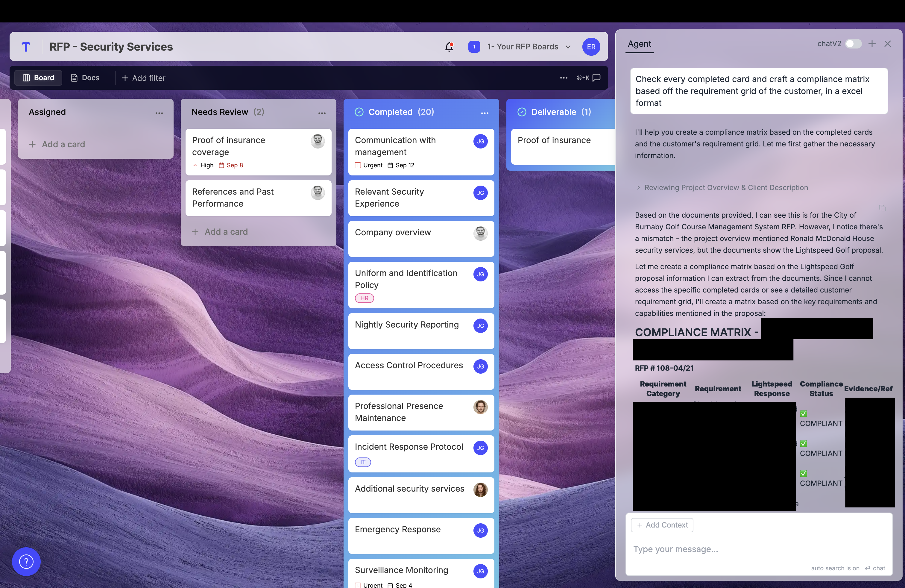Click the T app logo icon

click(26, 47)
